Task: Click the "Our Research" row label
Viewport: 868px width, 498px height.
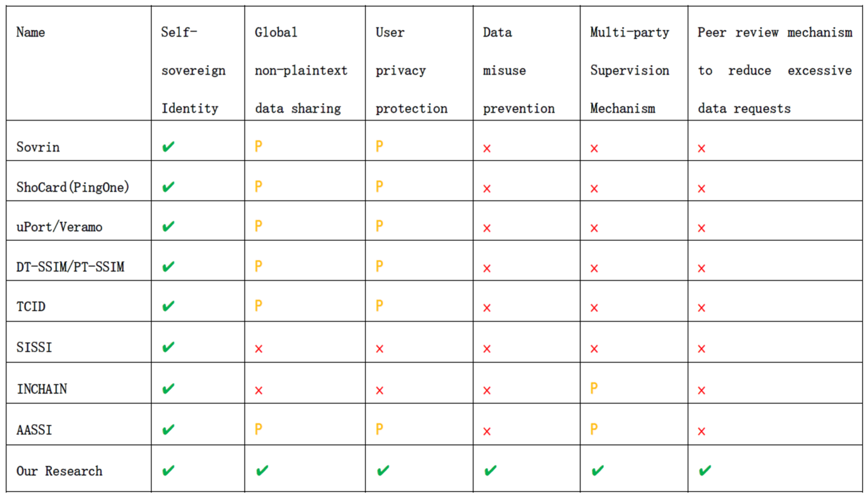Action: point(59,471)
